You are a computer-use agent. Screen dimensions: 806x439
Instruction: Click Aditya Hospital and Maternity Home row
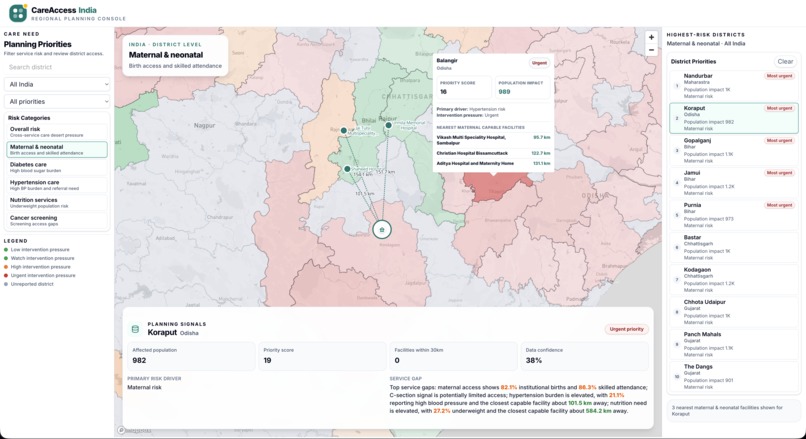click(x=493, y=163)
